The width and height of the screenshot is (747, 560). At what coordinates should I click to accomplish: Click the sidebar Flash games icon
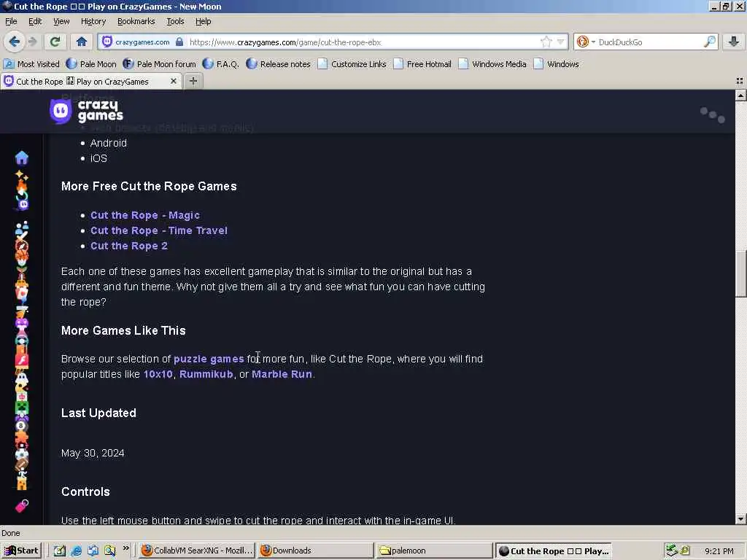21,360
